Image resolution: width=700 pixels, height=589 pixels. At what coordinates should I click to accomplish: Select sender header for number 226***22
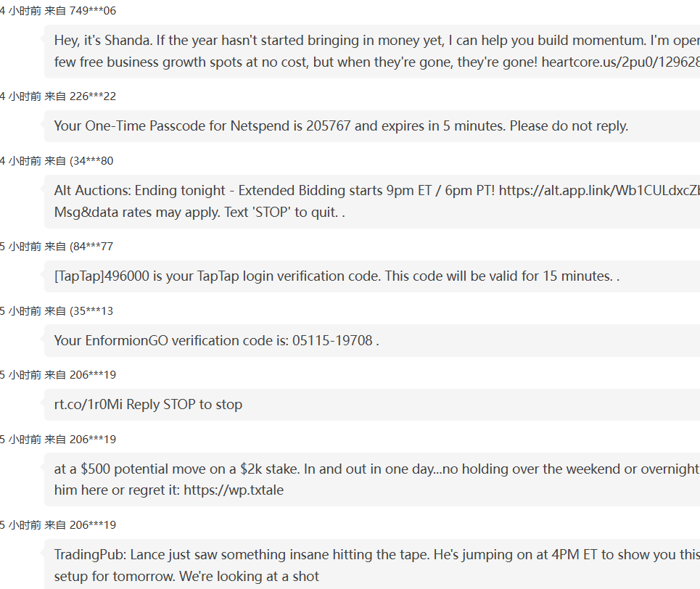58,96
